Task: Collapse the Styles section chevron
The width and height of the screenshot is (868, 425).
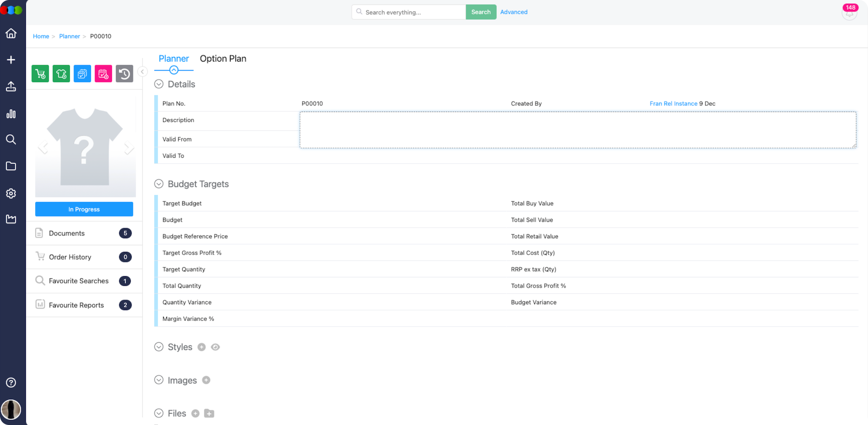Action: tap(159, 347)
